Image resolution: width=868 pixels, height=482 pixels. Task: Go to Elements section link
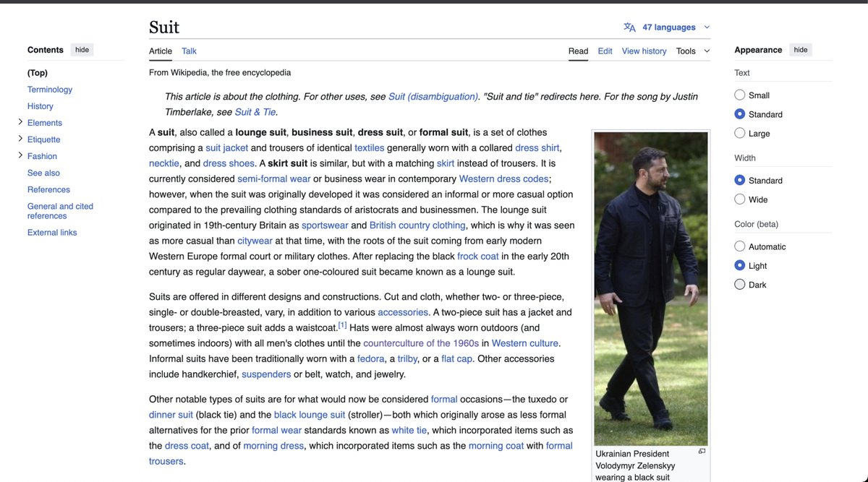[45, 123]
